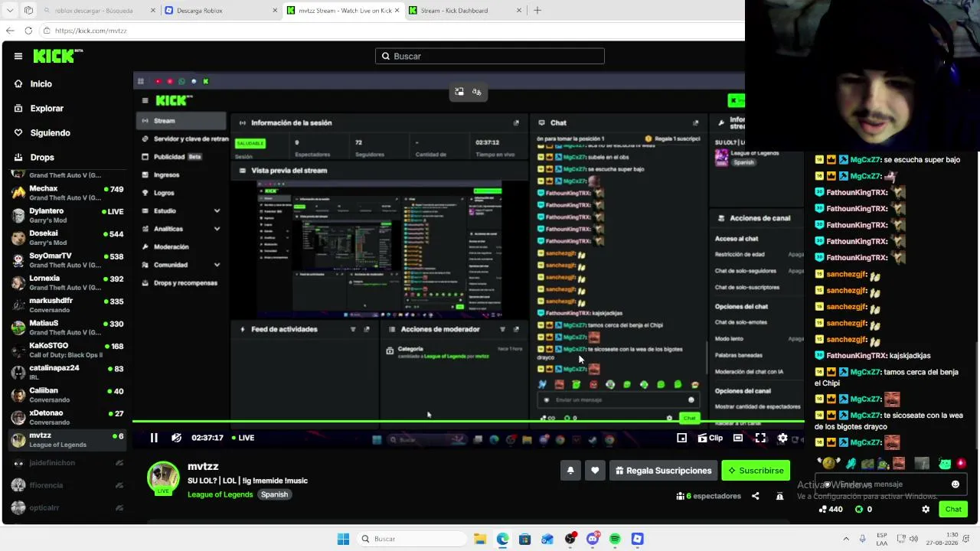Open Microsoft Edge from the taskbar
This screenshot has width=980, height=551.
pyautogui.click(x=502, y=539)
